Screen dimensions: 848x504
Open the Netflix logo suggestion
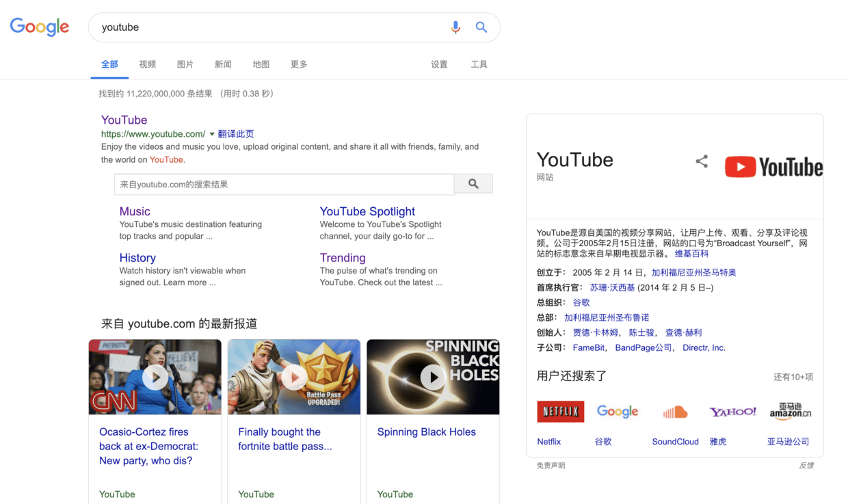point(560,412)
